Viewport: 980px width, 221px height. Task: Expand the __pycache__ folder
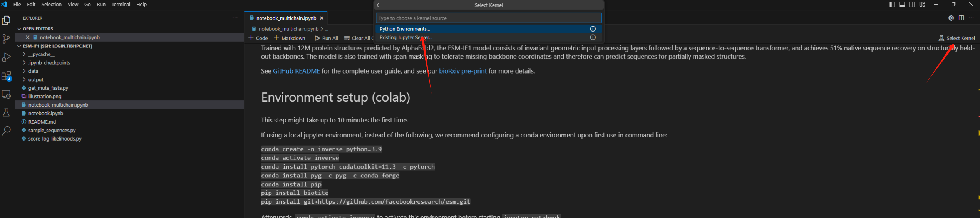(x=42, y=54)
